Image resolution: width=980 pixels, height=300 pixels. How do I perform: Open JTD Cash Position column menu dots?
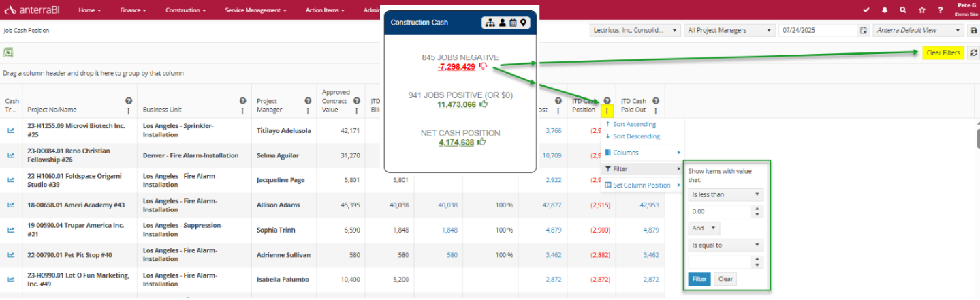pos(607,110)
